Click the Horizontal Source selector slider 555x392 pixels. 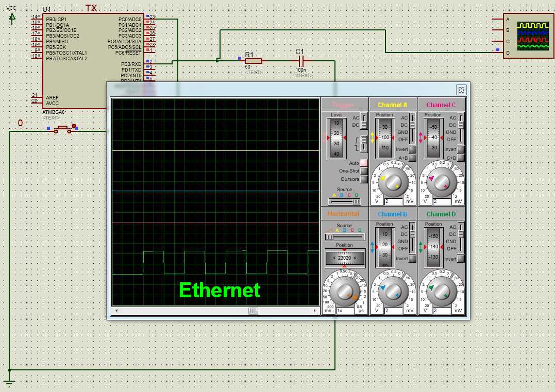pos(344,237)
